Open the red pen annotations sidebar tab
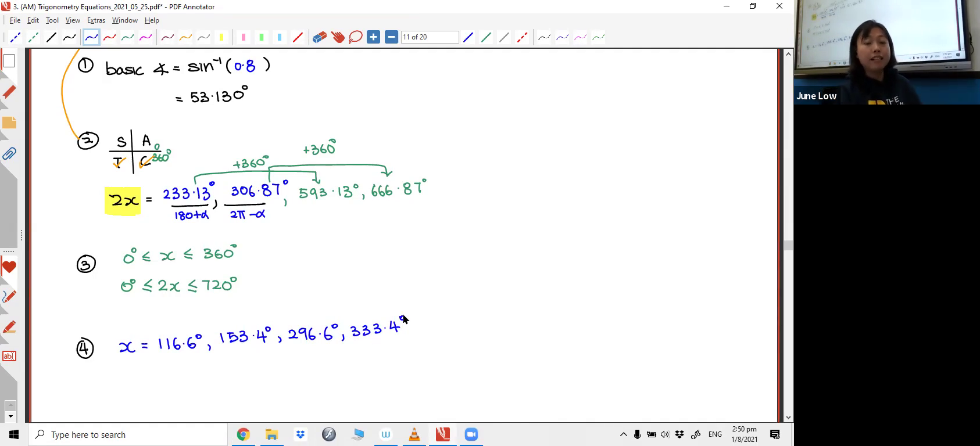The height and width of the screenshot is (446, 980). (x=9, y=92)
